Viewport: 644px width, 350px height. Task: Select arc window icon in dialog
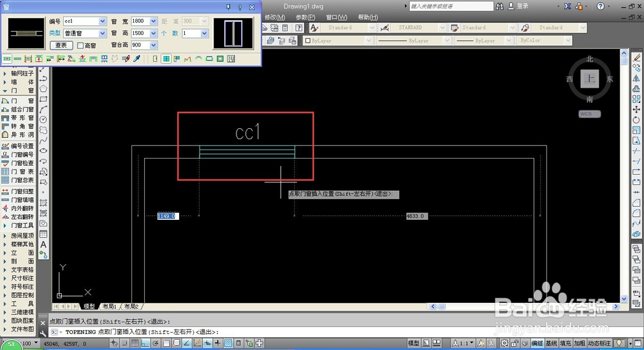click(x=198, y=59)
